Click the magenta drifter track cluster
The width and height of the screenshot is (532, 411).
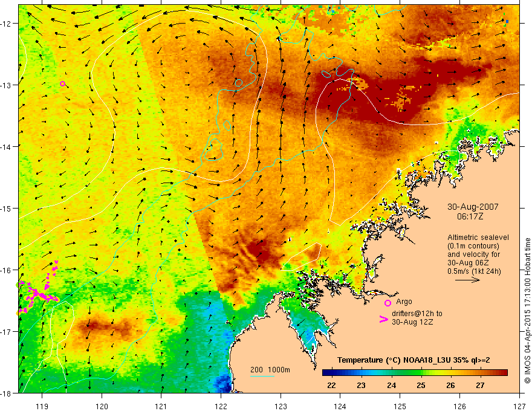pos(38,289)
